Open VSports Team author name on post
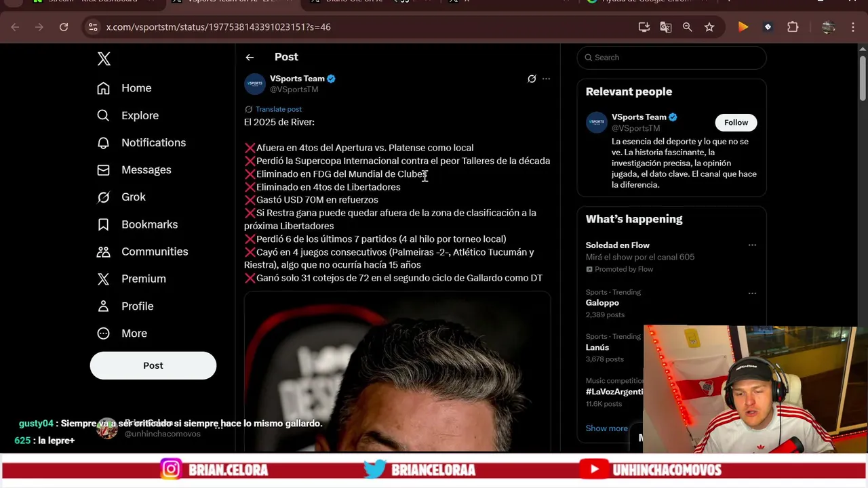This screenshot has width=868, height=488. pyautogui.click(x=297, y=79)
